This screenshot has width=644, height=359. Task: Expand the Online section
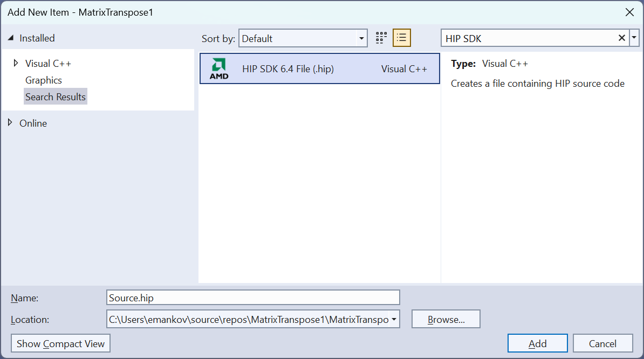coord(11,123)
